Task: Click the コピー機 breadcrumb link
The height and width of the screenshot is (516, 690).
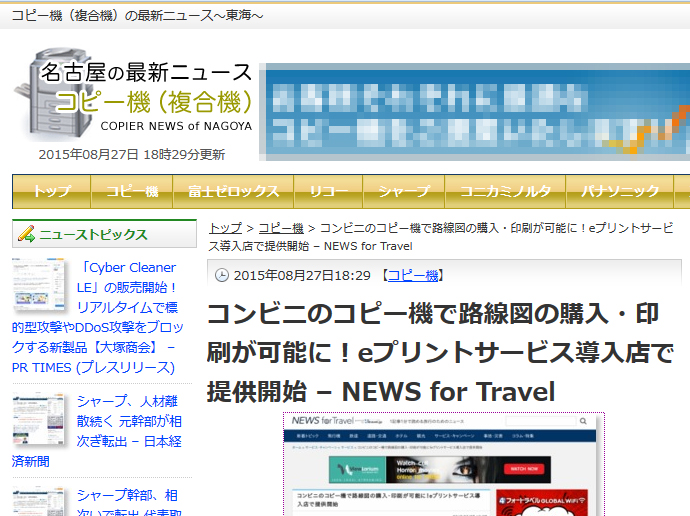Action: click(281, 228)
